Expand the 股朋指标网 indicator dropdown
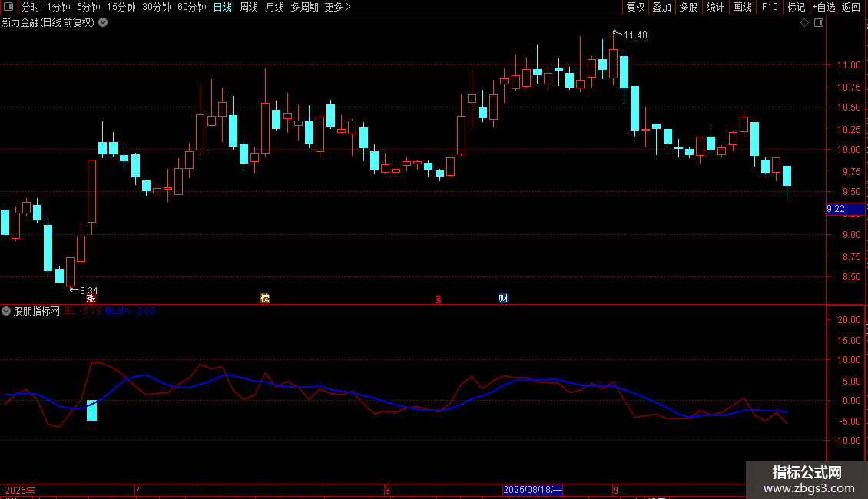This screenshot has height=499, width=868. (6, 311)
